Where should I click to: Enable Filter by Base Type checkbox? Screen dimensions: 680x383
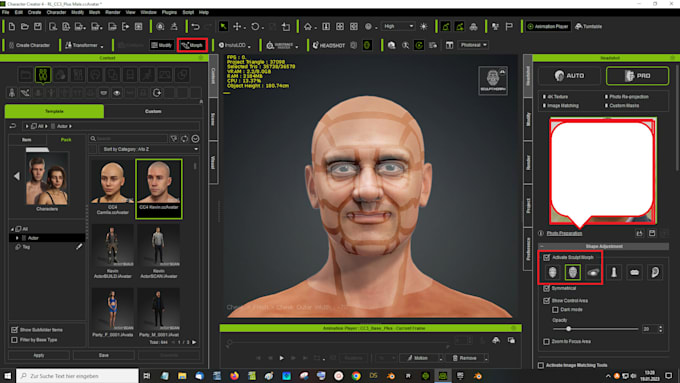click(x=14, y=340)
